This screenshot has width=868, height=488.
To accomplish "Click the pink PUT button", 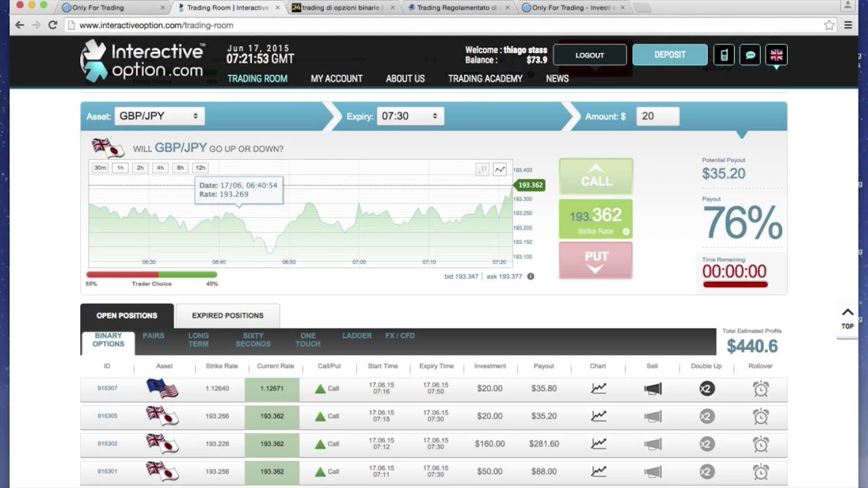I will (596, 260).
